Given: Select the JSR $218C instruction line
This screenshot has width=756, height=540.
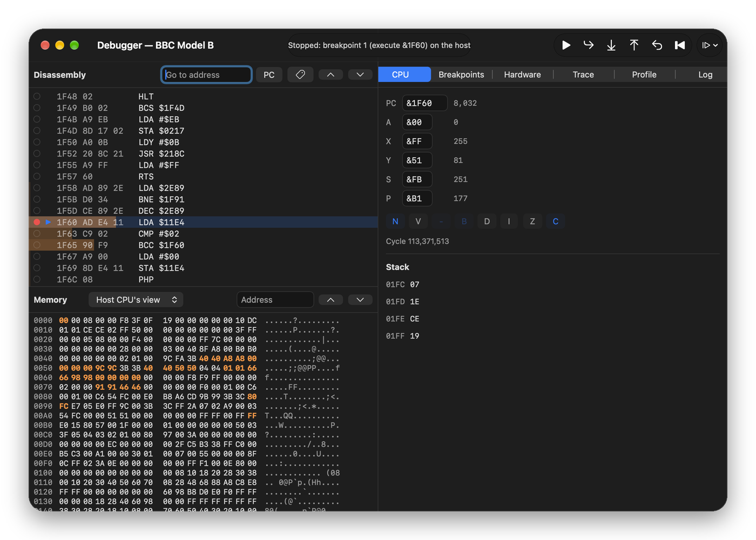Looking at the screenshot, I should click(x=203, y=154).
